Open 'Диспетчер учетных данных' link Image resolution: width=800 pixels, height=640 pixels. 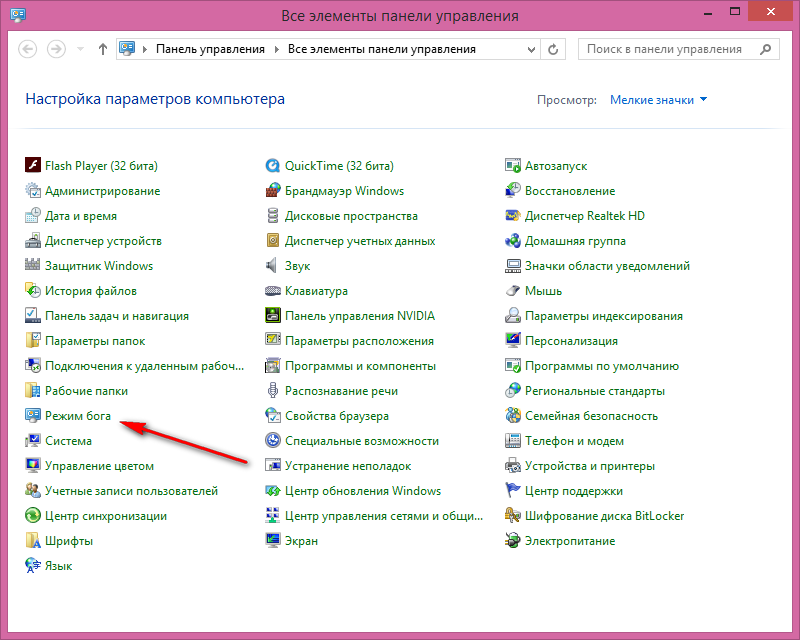point(360,240)
